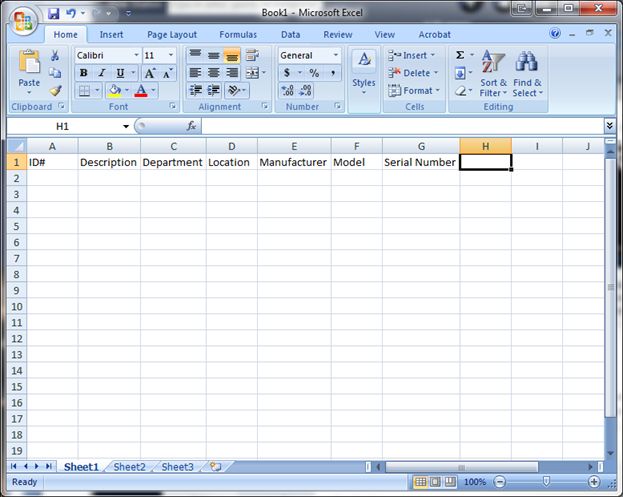Toggle Underline formatting
Screen dimensions: 623x497
click(120, 73)
